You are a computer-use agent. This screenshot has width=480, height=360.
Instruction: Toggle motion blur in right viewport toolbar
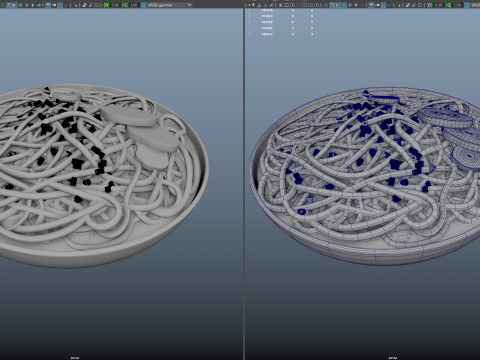pos(377,5)
